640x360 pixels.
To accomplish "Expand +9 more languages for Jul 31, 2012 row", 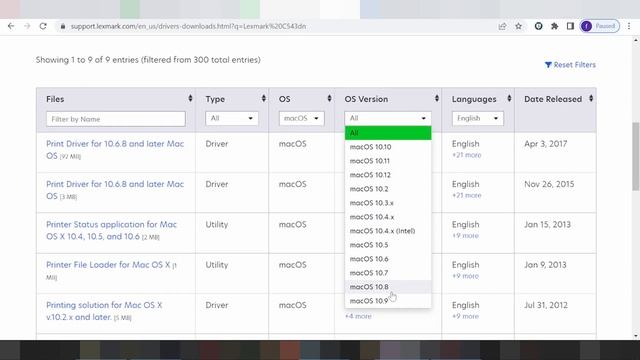I will (465, 316).
